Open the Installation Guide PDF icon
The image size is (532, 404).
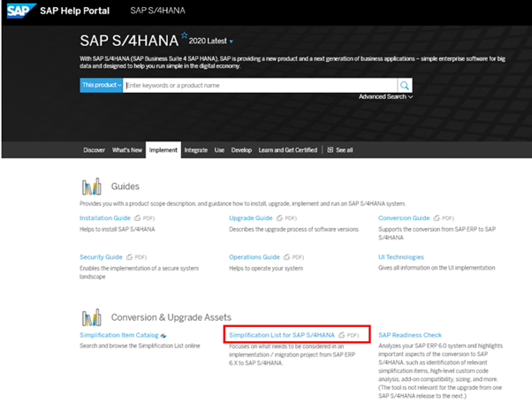point(141,217)
